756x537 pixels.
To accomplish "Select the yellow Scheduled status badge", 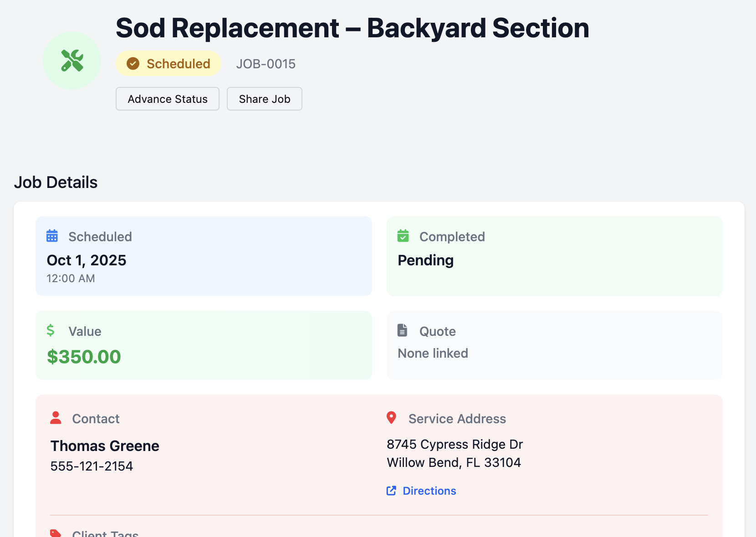I will tap(168, 64).
